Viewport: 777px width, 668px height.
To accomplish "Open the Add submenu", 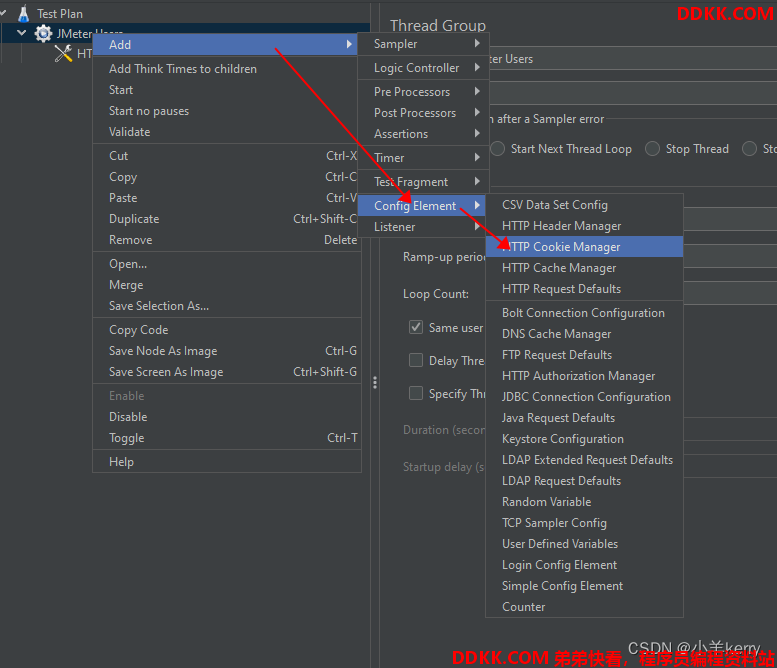I will click(225, 45).
